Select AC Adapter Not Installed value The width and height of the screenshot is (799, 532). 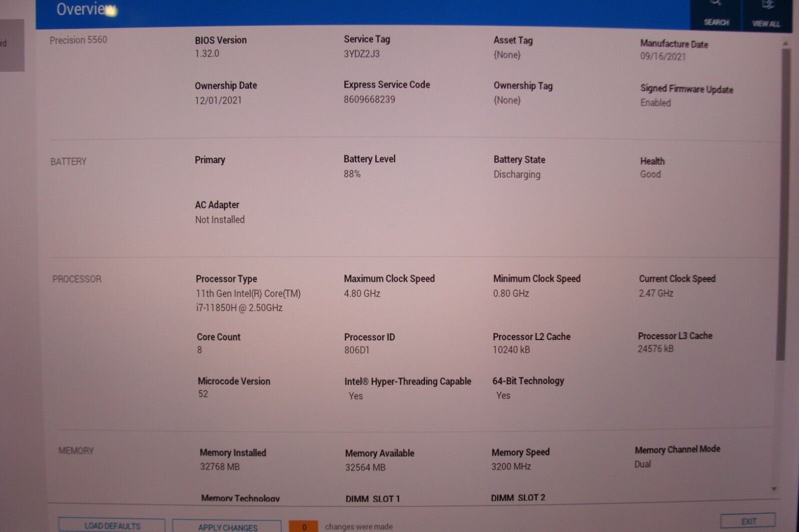pos(220,220)
